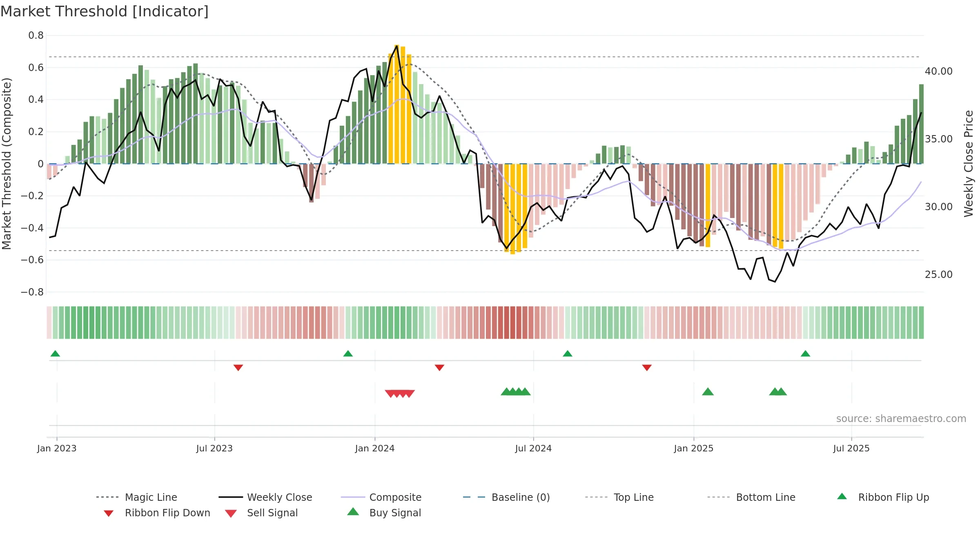This screenshot has width=980, height=551.
Task: Click the Buy Signal marker cluster before Jul 2024
Action: click(516, 391)
